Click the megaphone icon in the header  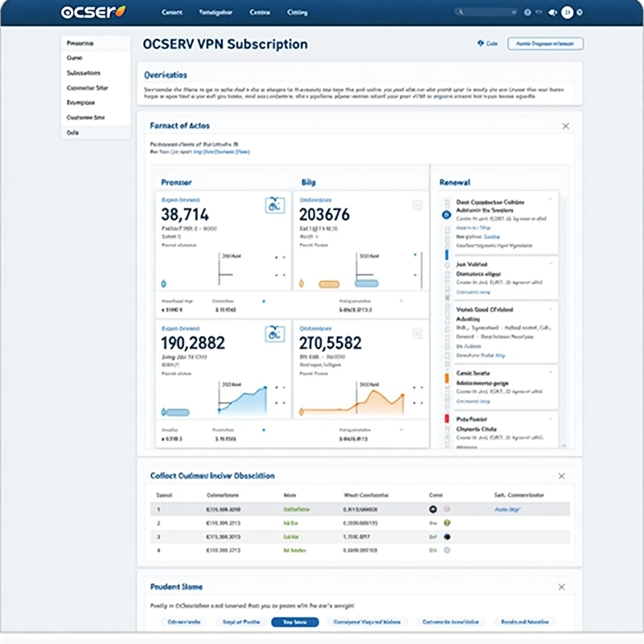(x=553, y=12)
